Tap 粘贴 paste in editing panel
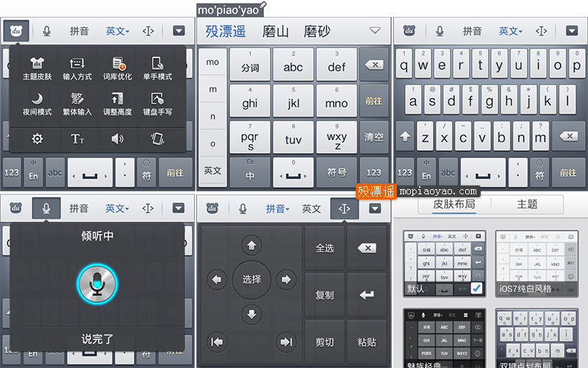The width and height of the screenshot is (588, 368). click(366, 342)
